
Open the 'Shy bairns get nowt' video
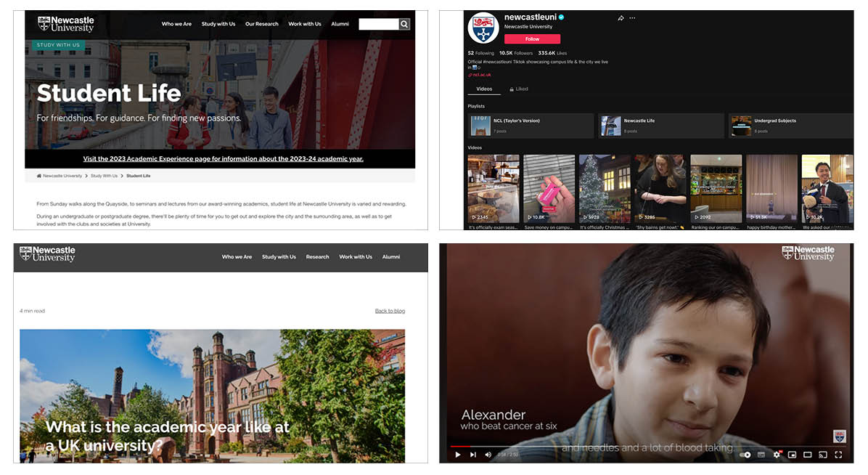[660, 188]
